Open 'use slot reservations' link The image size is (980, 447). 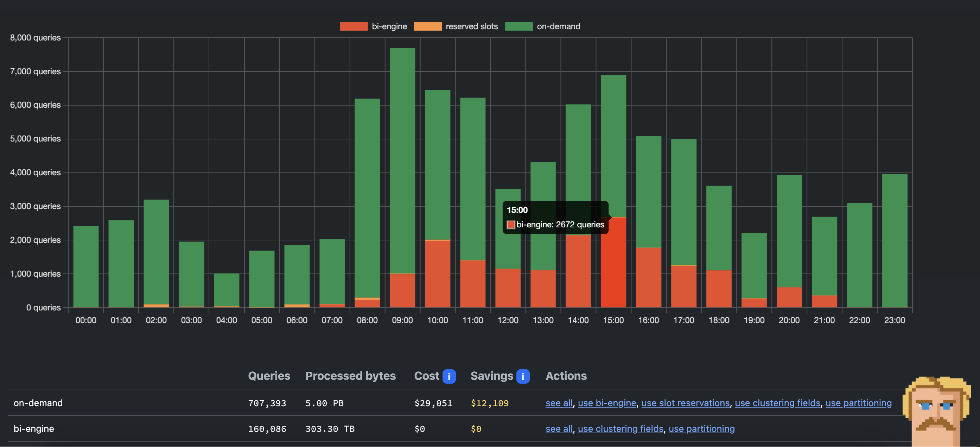tap(685, 403)
